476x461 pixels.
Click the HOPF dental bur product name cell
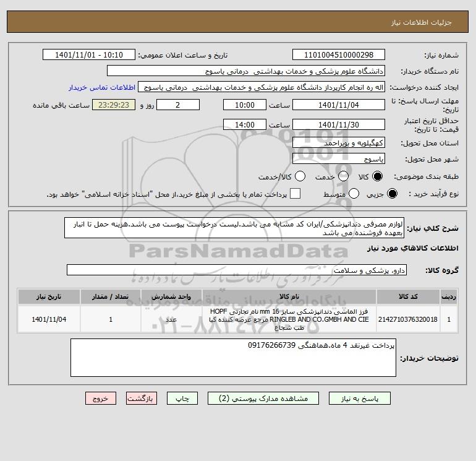(289, 319)
